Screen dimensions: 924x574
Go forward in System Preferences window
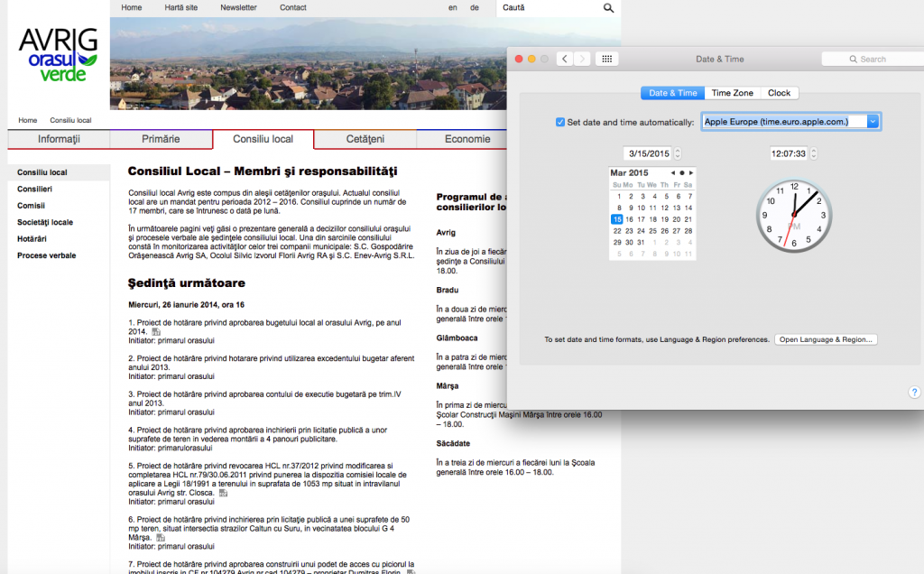pos(582,59)
